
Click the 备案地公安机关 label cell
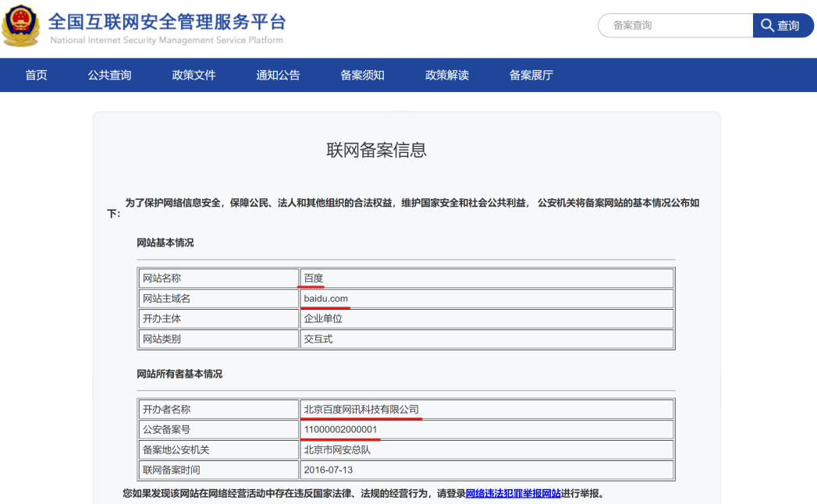tap(218, 450)
